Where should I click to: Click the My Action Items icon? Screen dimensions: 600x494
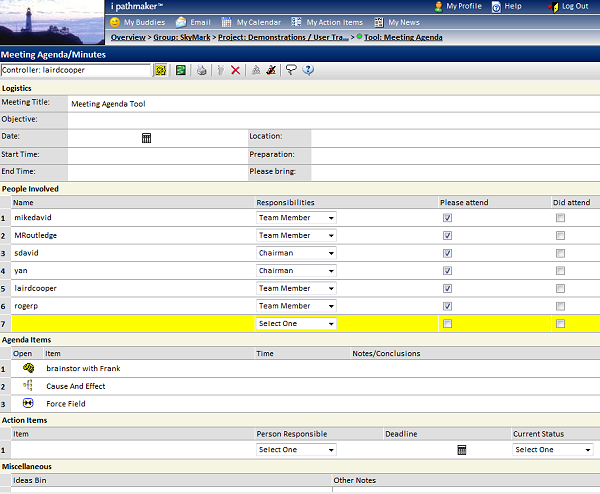coord(296,22)
